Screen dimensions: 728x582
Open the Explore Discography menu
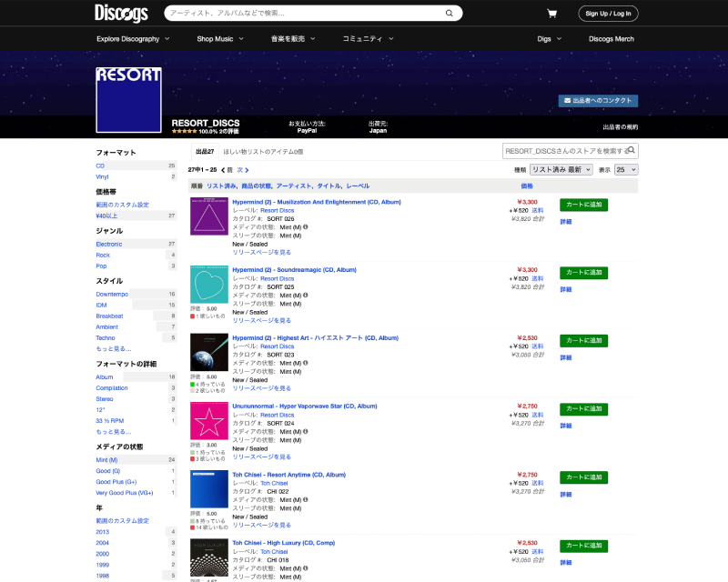point(131,38)
